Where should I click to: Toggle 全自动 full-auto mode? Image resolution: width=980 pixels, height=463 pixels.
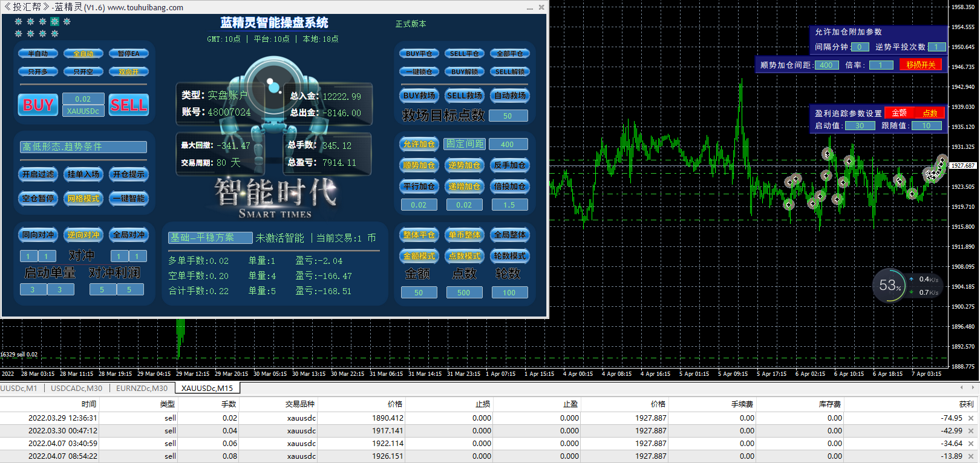click(x=83, y=54)
